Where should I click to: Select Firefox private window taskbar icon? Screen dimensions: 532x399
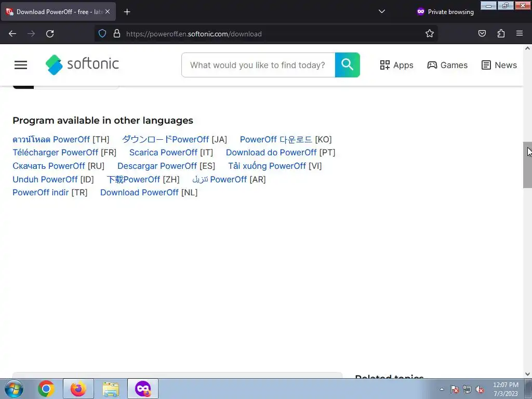[143, 389]
